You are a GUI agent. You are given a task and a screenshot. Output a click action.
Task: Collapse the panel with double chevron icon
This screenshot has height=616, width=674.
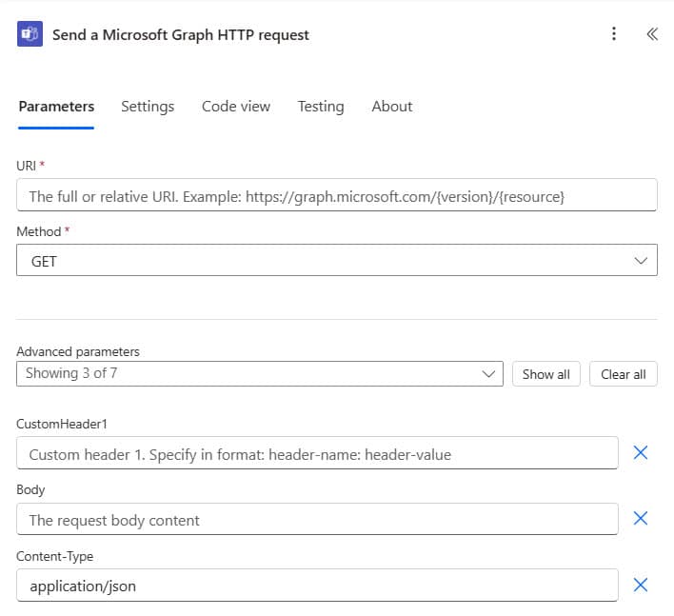[x=652, y=34]
